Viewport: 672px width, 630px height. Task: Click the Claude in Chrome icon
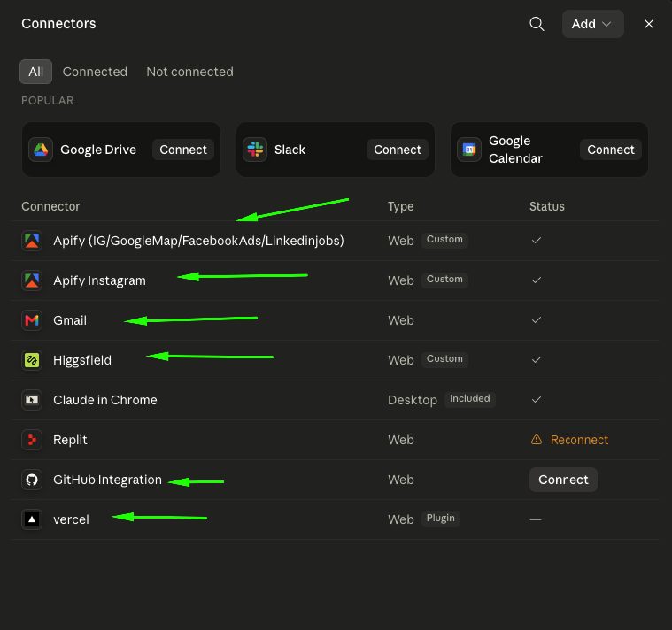(32, 400)
